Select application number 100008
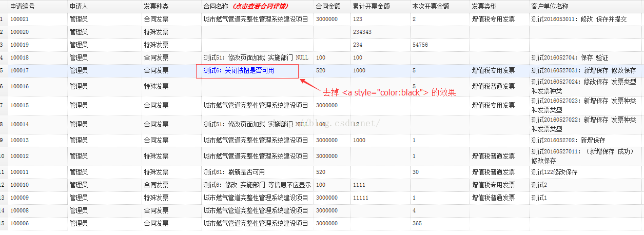This screenshot has height=235, width=644. click(19, 210)
